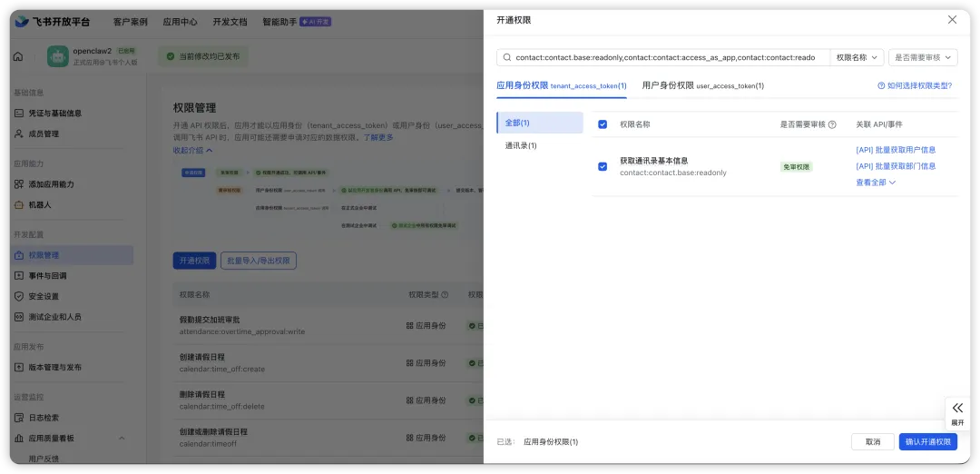Click 免审权限 tag
Image resolution: width=980 pixels, height=474 pixels.
click(797, 167)
